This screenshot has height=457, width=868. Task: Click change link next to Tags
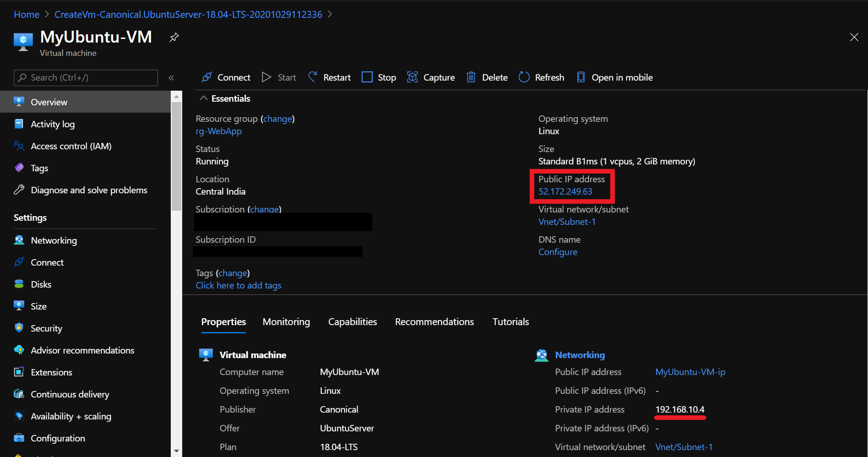click(233, 273)
